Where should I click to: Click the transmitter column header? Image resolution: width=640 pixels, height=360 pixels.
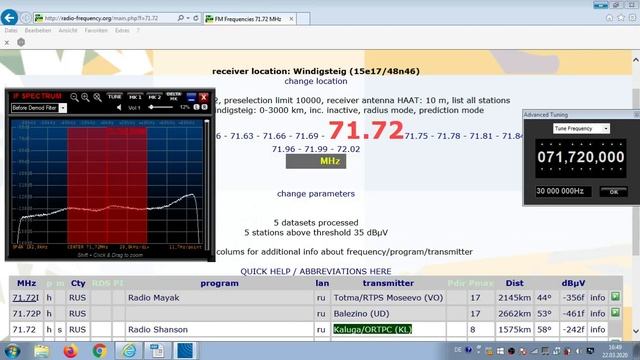pos(388,283)
